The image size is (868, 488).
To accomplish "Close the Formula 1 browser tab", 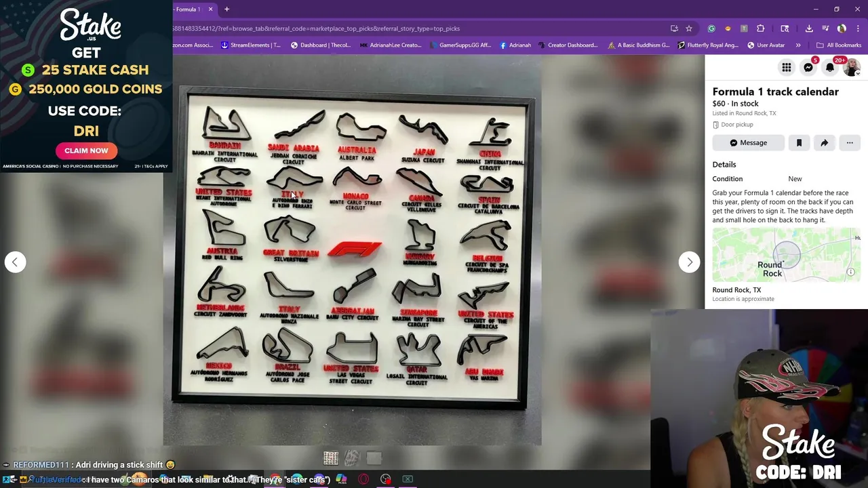I will (x=210, y=9).
